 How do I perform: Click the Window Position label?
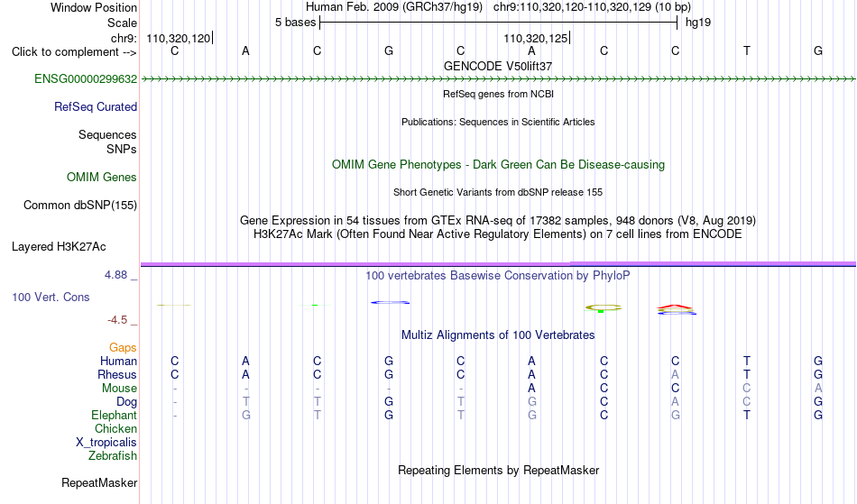click(x=94, y=7)
